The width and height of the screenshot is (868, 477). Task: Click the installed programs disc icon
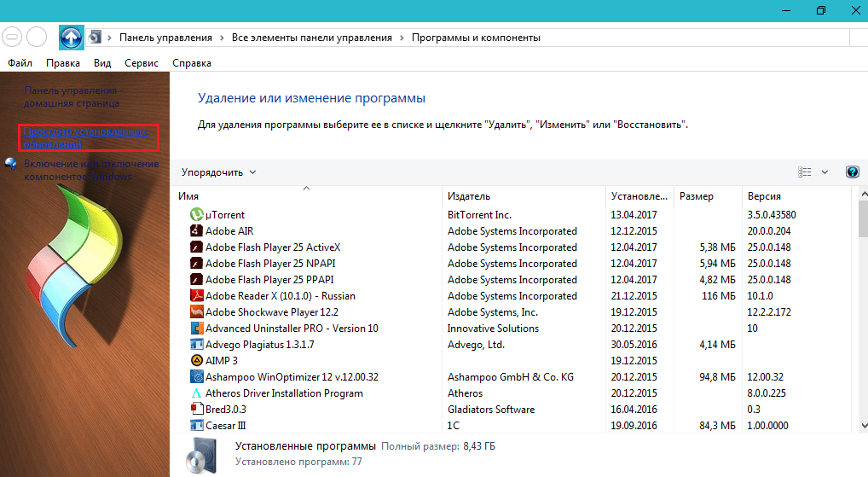(201, 456)
